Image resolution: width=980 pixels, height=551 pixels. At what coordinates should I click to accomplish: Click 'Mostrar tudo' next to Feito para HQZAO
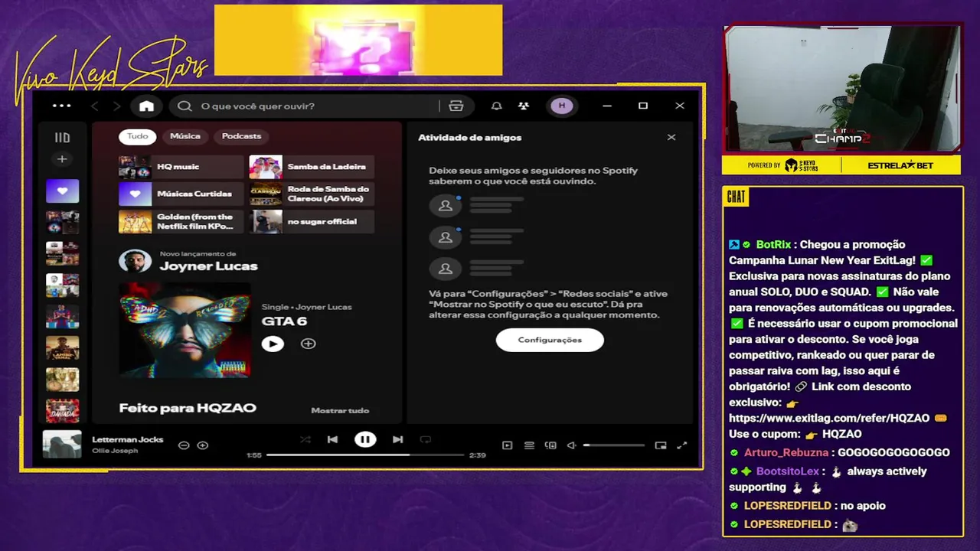[340, 410]
